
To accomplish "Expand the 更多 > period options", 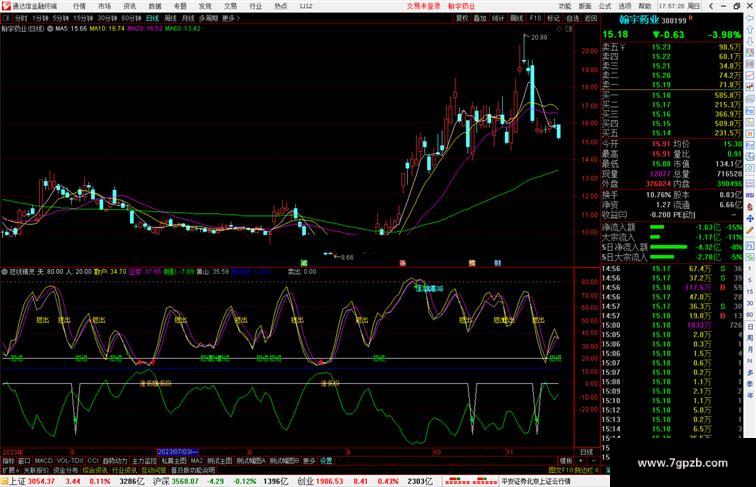I will [x=231, y=18].
